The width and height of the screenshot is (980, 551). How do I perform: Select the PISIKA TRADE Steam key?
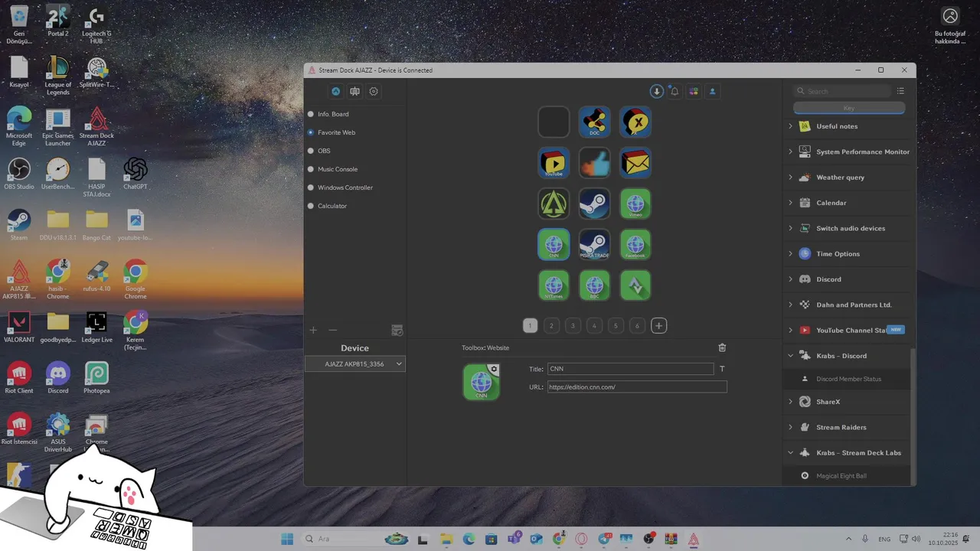(594, 244)
